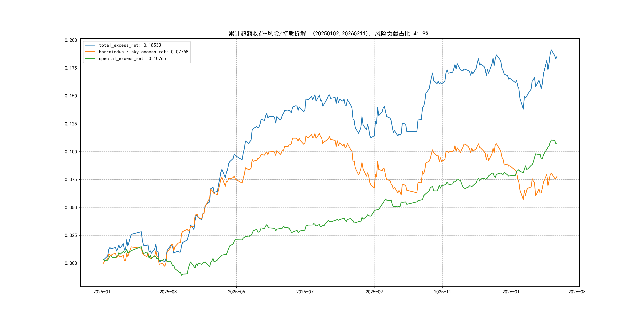The image size is (644, 322).
Task: Click the 0.000 y-axis tick label
Action: tap(71, 263)
